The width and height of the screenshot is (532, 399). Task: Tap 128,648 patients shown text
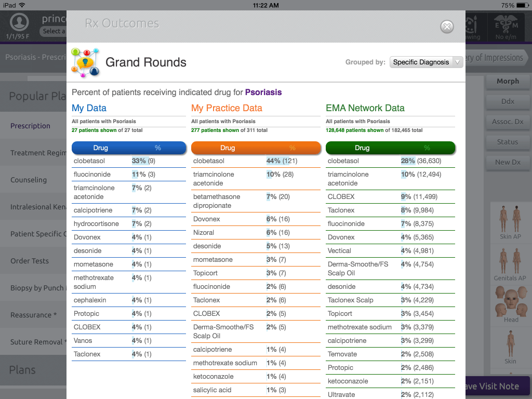(x=354, y=130)
